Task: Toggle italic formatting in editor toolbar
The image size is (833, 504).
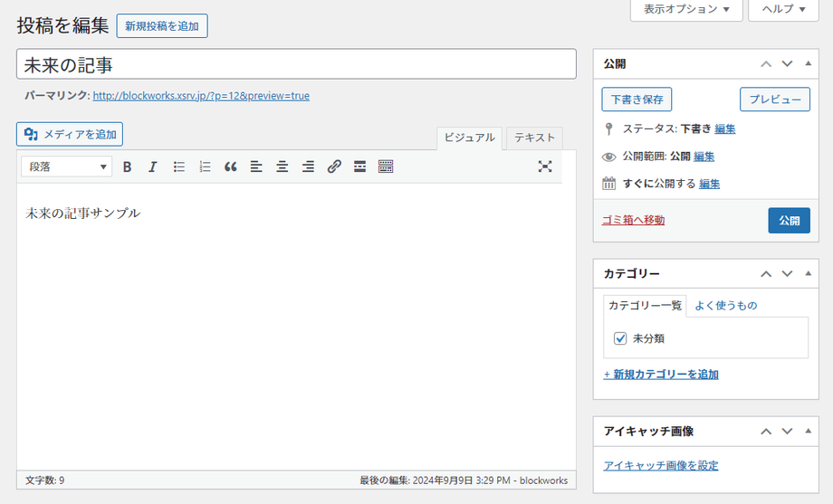Action: [152, 166]
